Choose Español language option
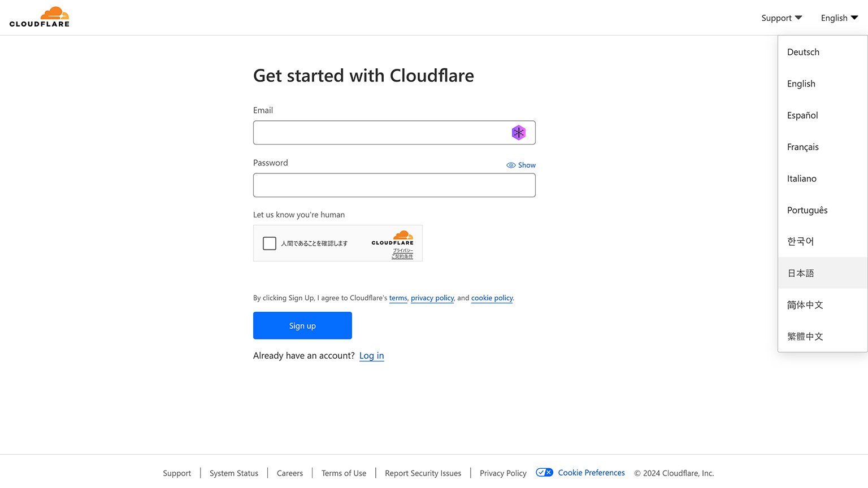The image size is (868, 488). (802, 115)
